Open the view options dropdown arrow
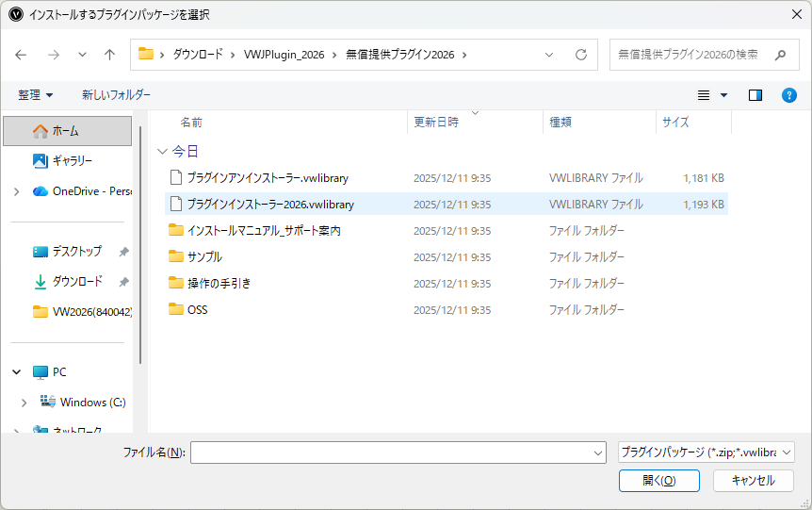 coord(723,95)
